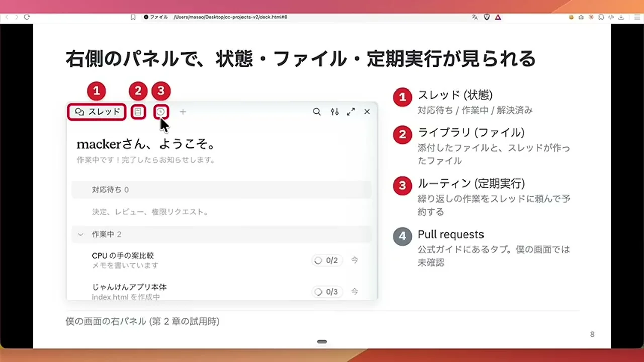This screenshot has width=644, height=362.
Task: Open the sliders settings icon in the panel
Action: coord(335,112)
